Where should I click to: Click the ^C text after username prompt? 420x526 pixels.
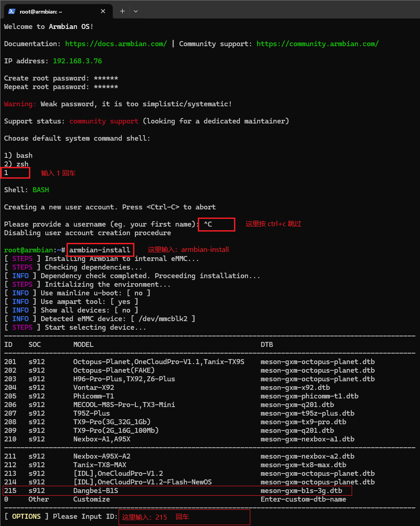tap(208, 224)
